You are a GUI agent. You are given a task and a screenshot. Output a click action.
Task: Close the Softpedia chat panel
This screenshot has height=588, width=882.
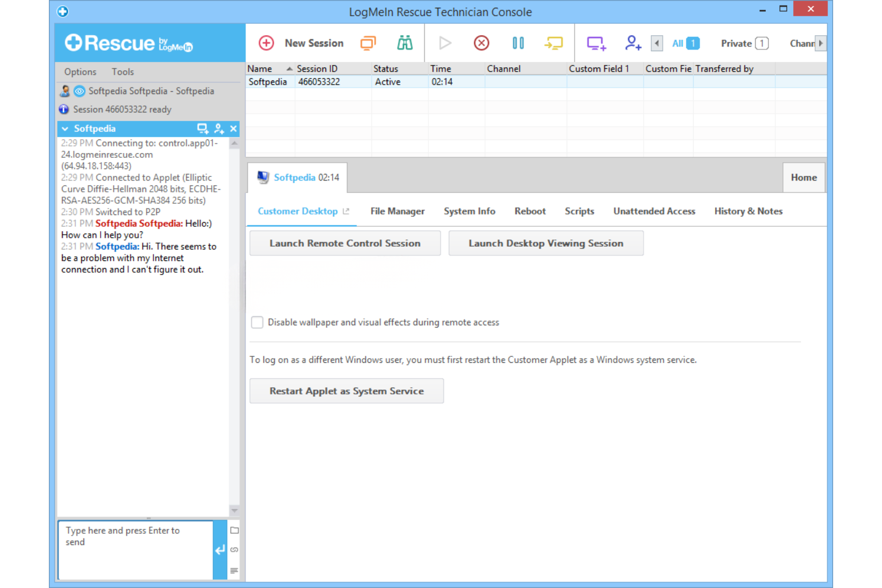(x=234, y=128)
